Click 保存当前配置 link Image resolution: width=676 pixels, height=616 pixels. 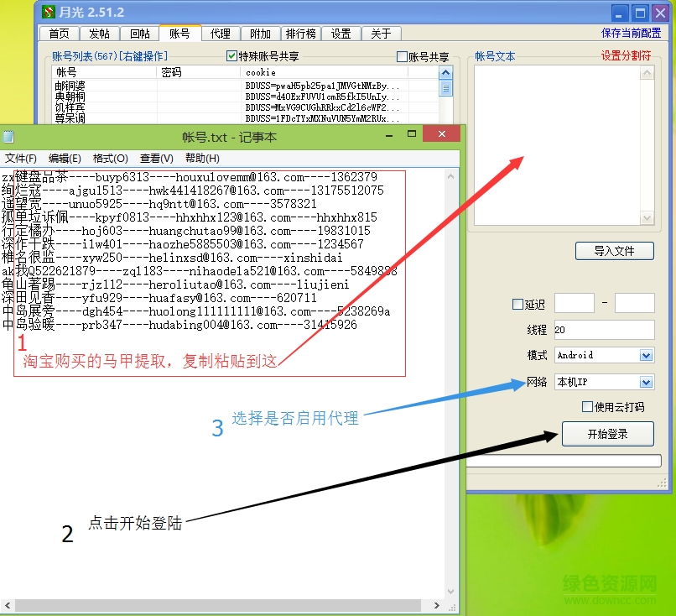click(x=632, y=34)
